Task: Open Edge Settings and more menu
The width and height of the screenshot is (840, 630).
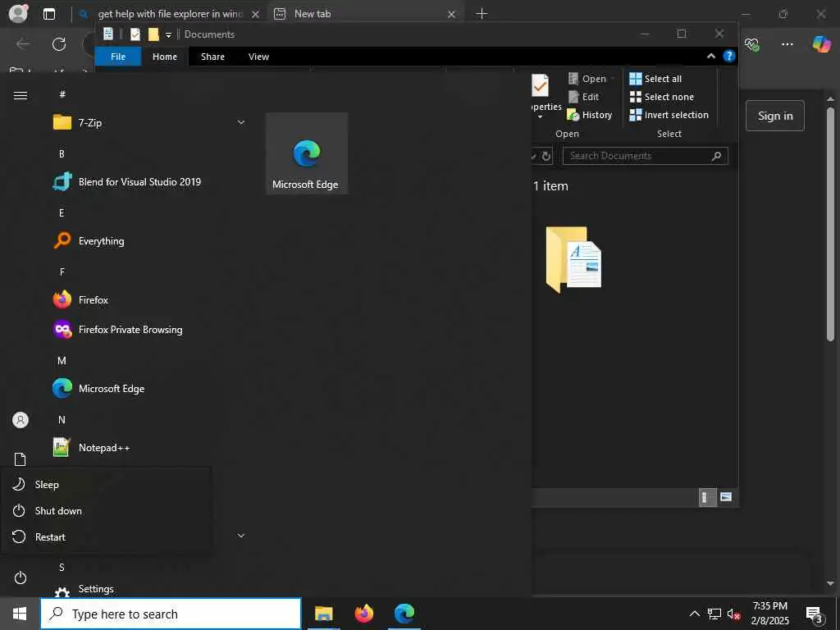Action: [x=787, y=44]
